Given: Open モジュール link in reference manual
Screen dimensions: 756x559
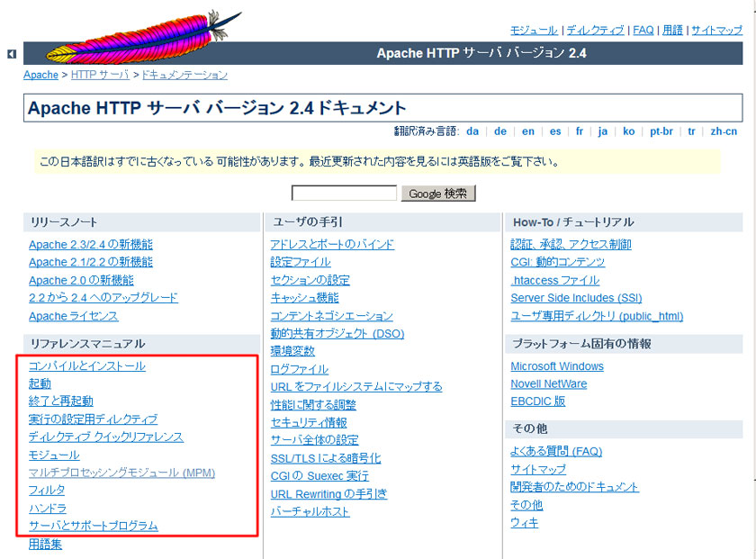Looking at the screenshot, I should click(x=54, y=455).
